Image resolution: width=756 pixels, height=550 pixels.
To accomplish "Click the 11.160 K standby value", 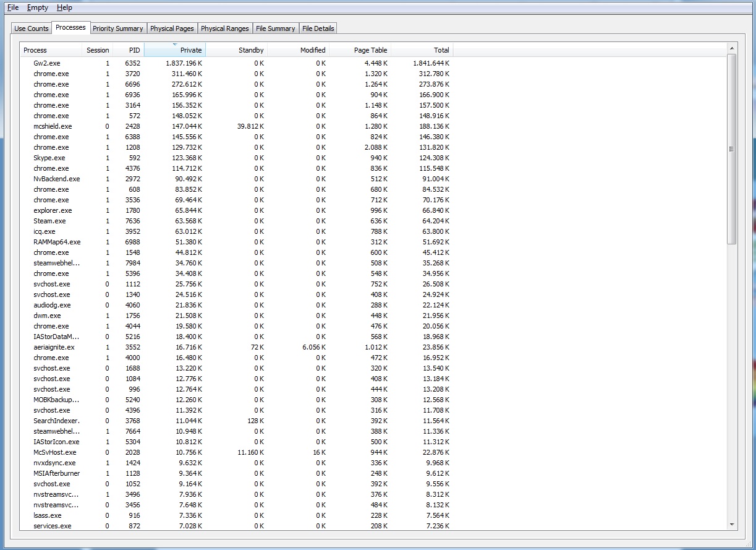I will (250, 452).
